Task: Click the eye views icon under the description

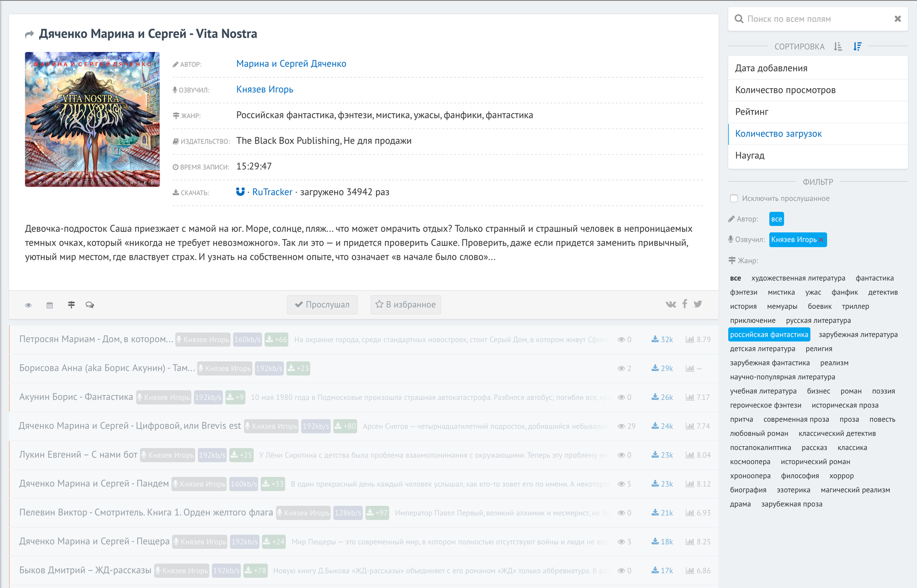Action: [x=29, y=305]
